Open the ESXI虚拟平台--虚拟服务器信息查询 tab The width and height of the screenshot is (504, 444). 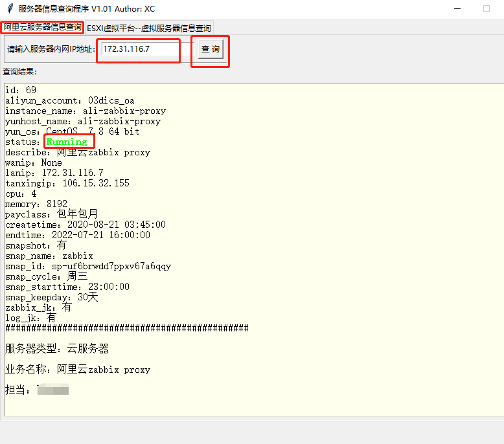[x=149, y=28]
